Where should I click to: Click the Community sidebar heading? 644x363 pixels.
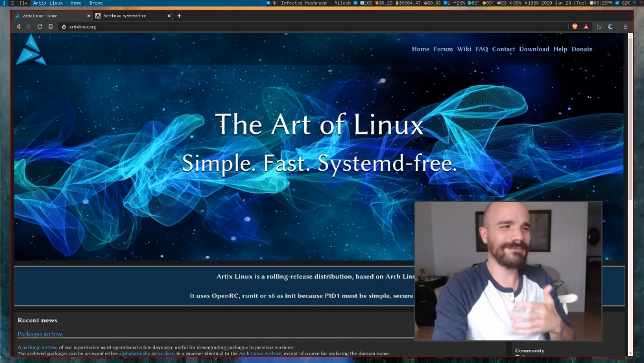point(530,351)
